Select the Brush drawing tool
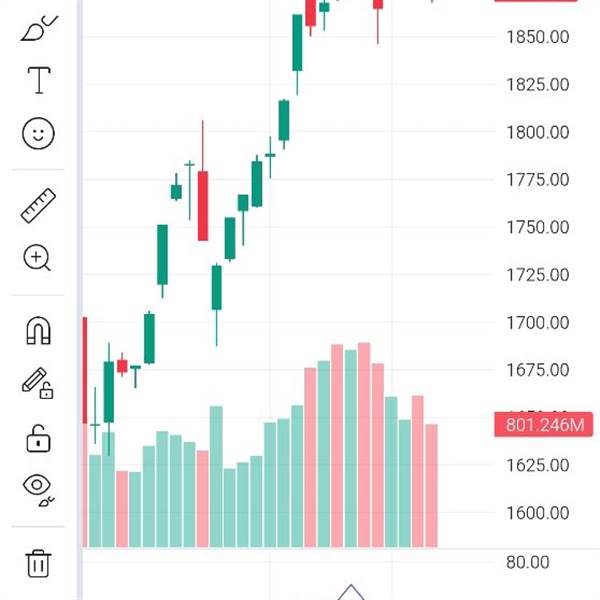Viewport: 600px width, 600px height. 38,30
